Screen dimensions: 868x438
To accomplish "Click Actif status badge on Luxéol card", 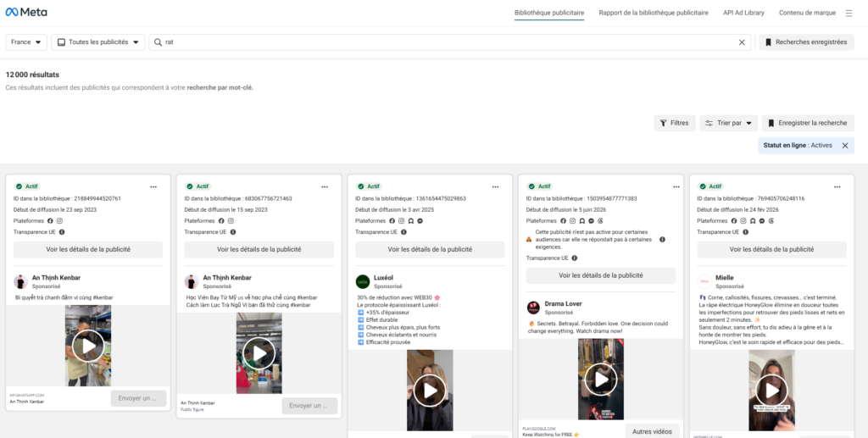I will click(x=369, y=187).
